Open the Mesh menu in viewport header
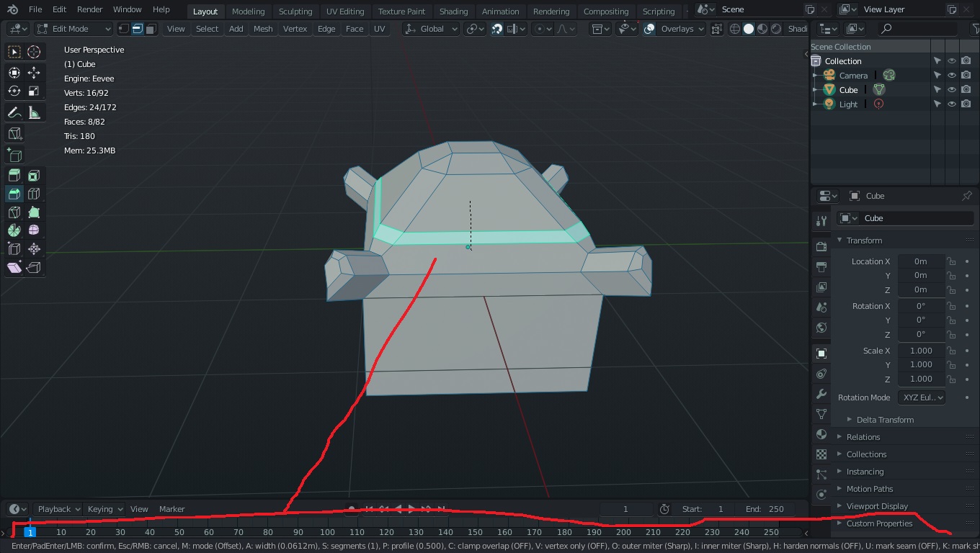Viewport: 980px width, 553px height. [x=263, y=29]
